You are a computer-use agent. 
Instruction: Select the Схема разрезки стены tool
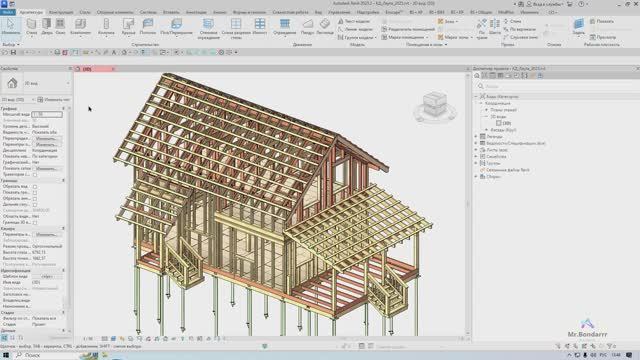click(x=236, y=29)
